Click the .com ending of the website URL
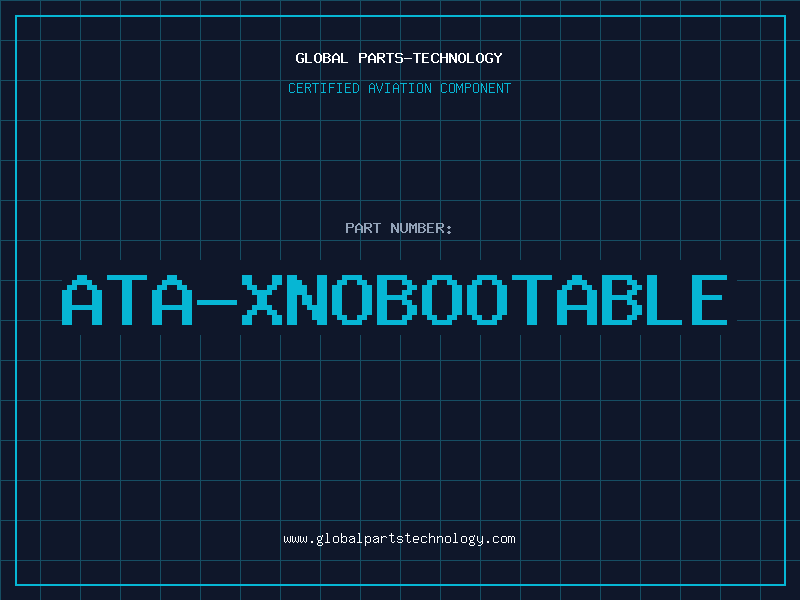Screen dimensions: 800x600 click(x=500, y=539)
